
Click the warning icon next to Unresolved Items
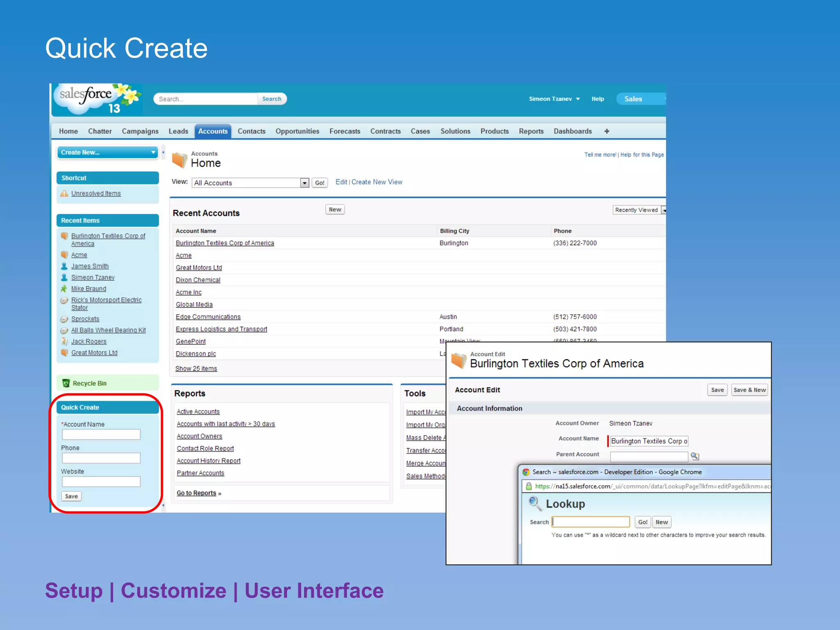tap(64, 193)
